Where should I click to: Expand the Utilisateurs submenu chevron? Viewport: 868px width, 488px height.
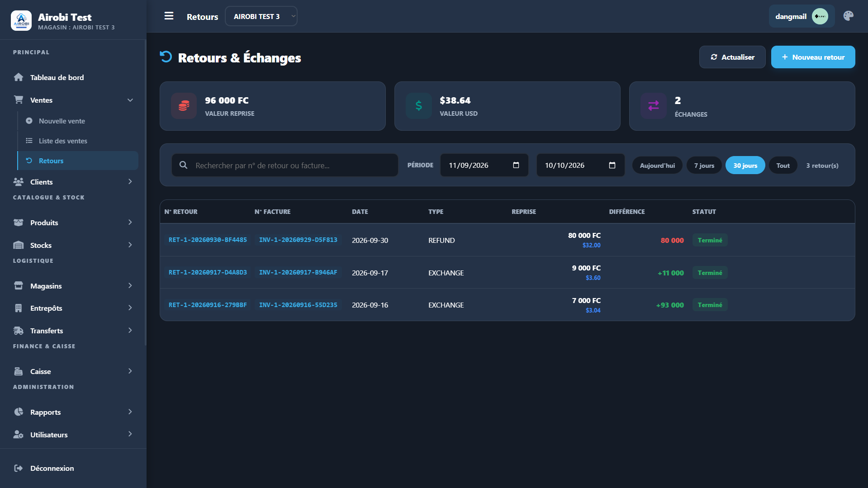(x=130, y=434)
